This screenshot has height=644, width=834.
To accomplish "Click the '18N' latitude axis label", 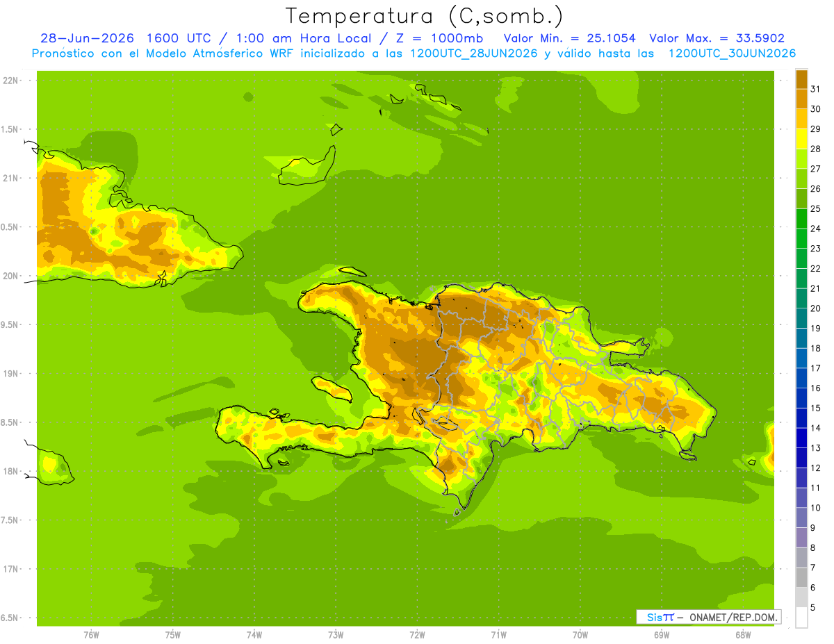I will pyautogui.click(x=10, y=472).
